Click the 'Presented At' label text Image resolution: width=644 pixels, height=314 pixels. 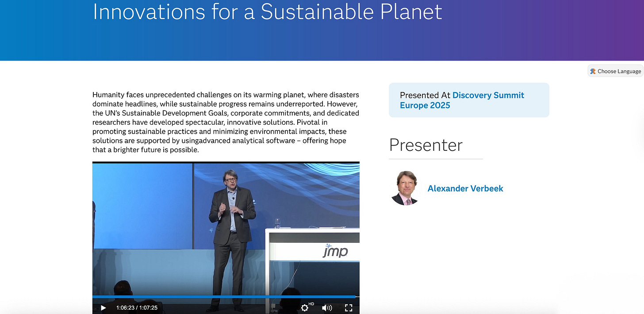click(425, 95)
